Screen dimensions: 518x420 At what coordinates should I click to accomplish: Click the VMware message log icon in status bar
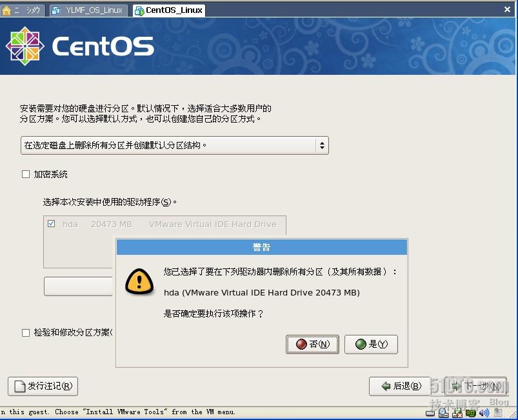click(x=499, y=413)
